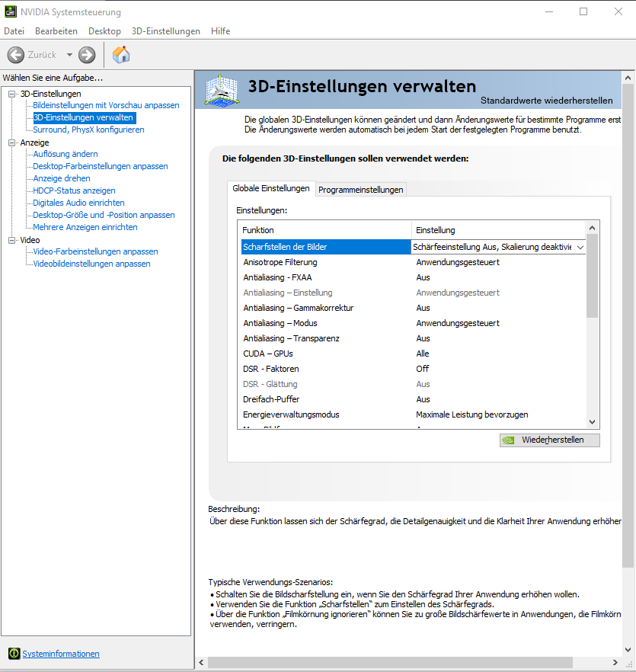The image size is (636, 672).
Task: Collapse the Video tree node
Action: click(12, 241)
